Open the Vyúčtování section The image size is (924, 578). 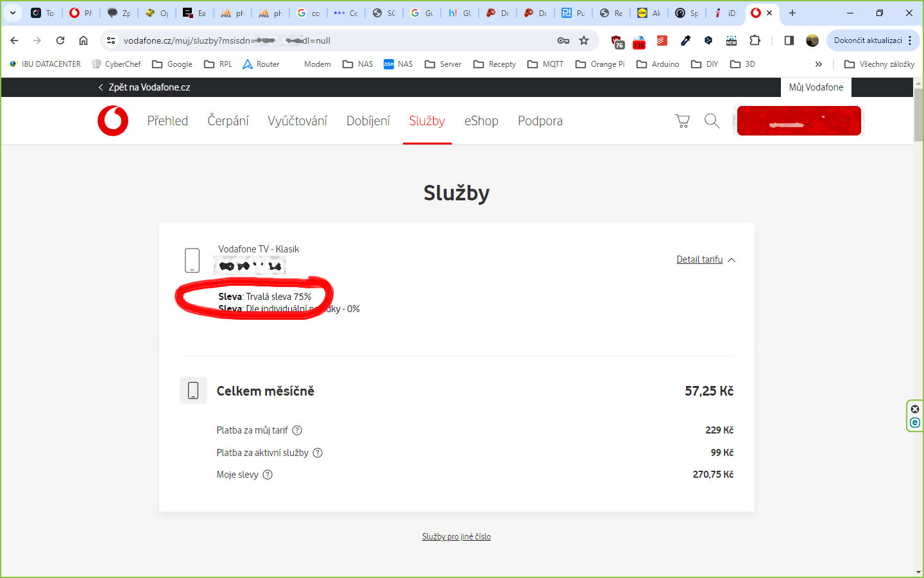[x=297, y=121]
